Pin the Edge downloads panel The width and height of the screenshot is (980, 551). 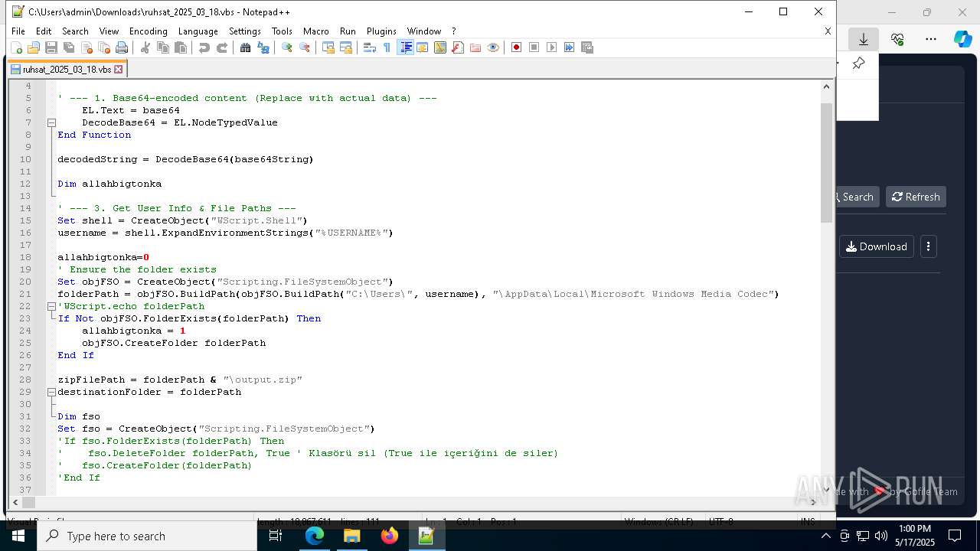pyautogui.click(x=858, y=64)
